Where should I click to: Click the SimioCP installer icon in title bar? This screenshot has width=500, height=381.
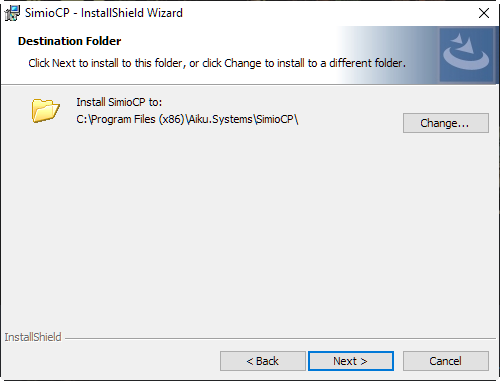(12, 13)
